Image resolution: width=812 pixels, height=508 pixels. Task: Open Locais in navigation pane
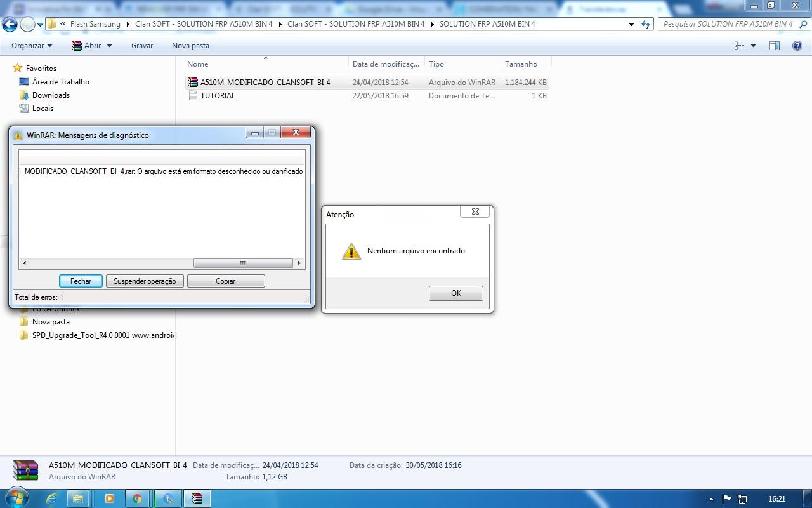(43, 109)
